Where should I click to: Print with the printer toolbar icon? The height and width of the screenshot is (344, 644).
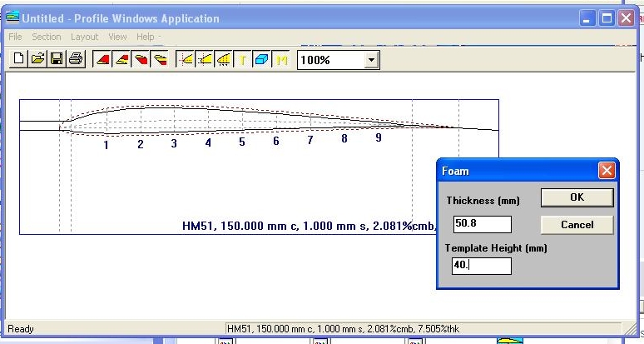pyautogui.click(x=76, y=60)
